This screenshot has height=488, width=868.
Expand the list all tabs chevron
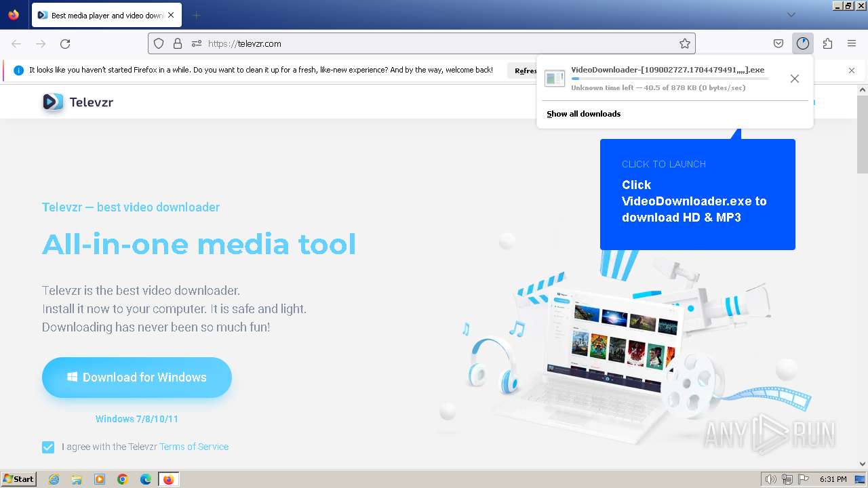(791, 15)
